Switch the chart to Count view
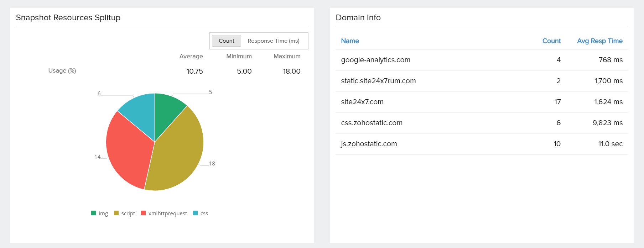This screenshot has width=644, height=248. point(227,41)
